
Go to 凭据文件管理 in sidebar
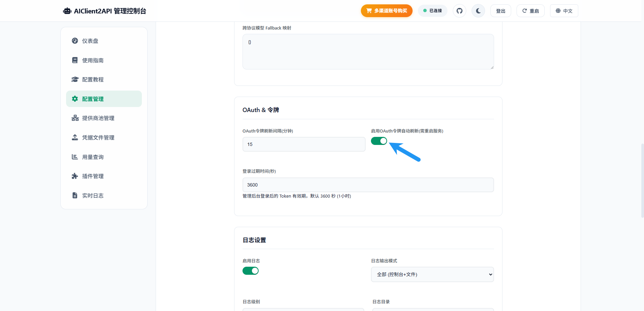(x=98, y=138)
